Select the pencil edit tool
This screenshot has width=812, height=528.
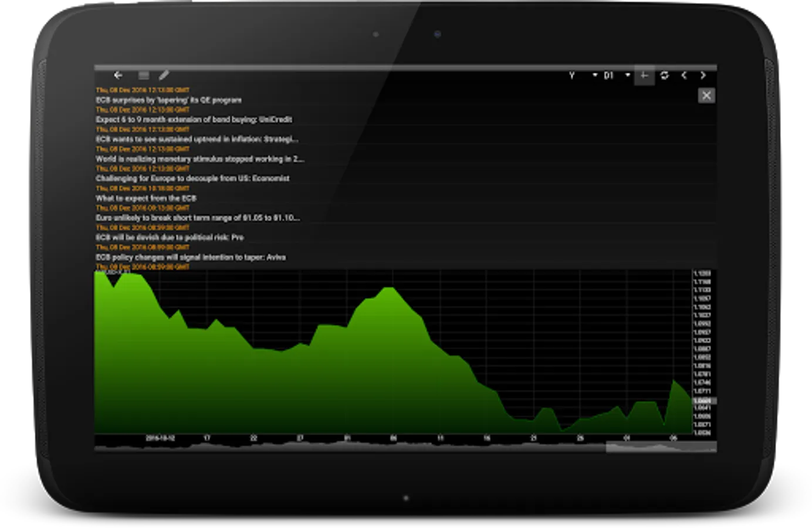[164, 75]
